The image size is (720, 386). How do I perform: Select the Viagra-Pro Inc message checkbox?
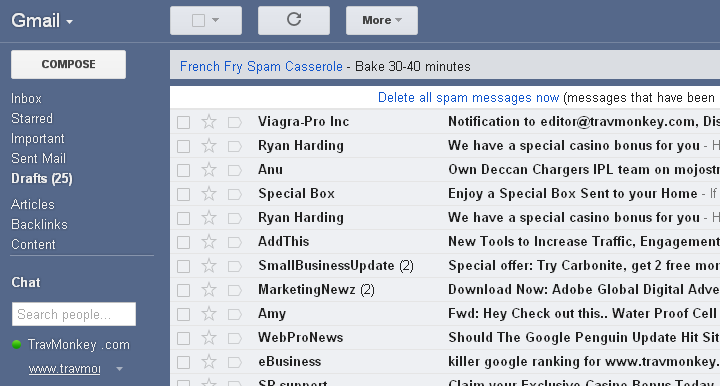(x=184, y=122)
